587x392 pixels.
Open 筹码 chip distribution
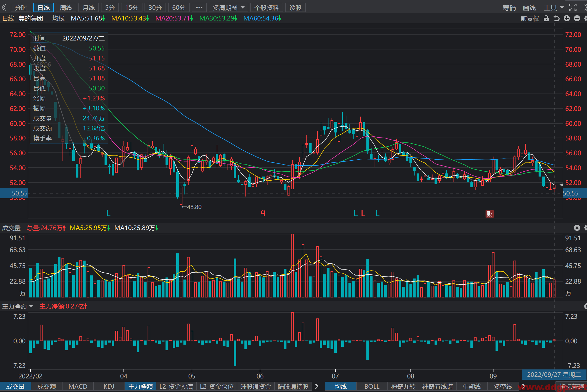point(509,8)
